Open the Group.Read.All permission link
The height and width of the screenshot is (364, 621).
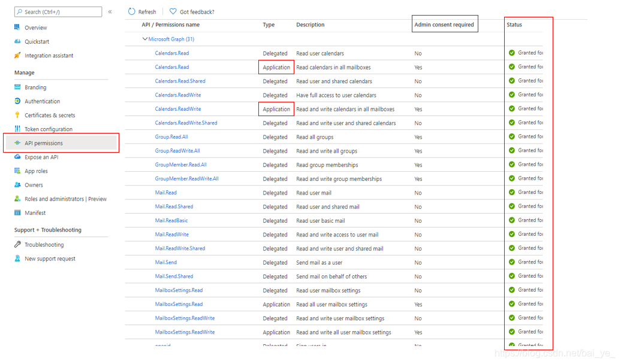(x=171, y=137)
